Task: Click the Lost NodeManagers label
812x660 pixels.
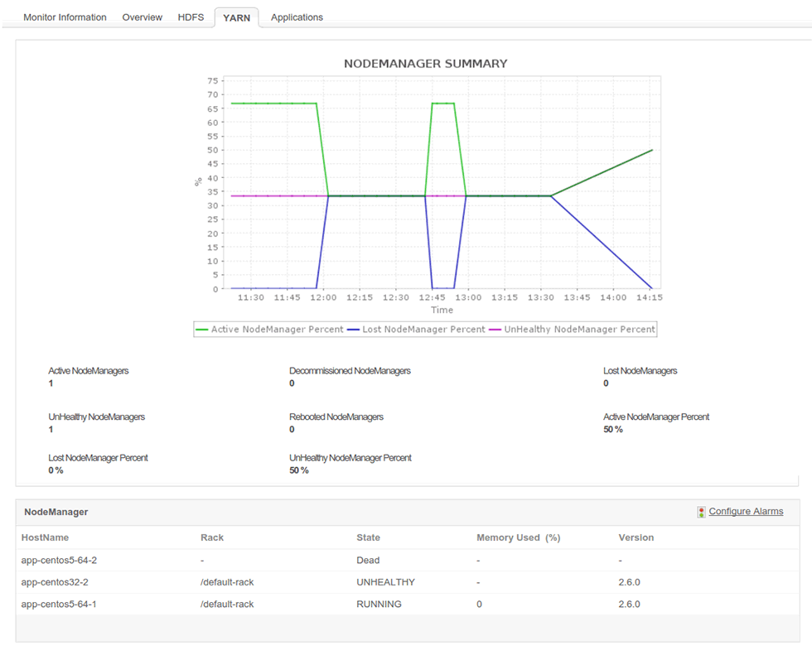Action: 640,371
